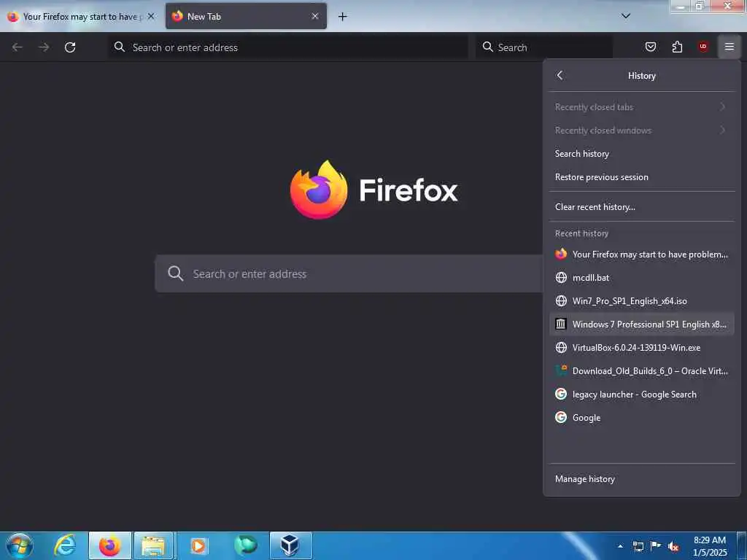Click the network tray icon
This screenshot has width=747, height=560.
pyautogui.click(x=638, y=547)
